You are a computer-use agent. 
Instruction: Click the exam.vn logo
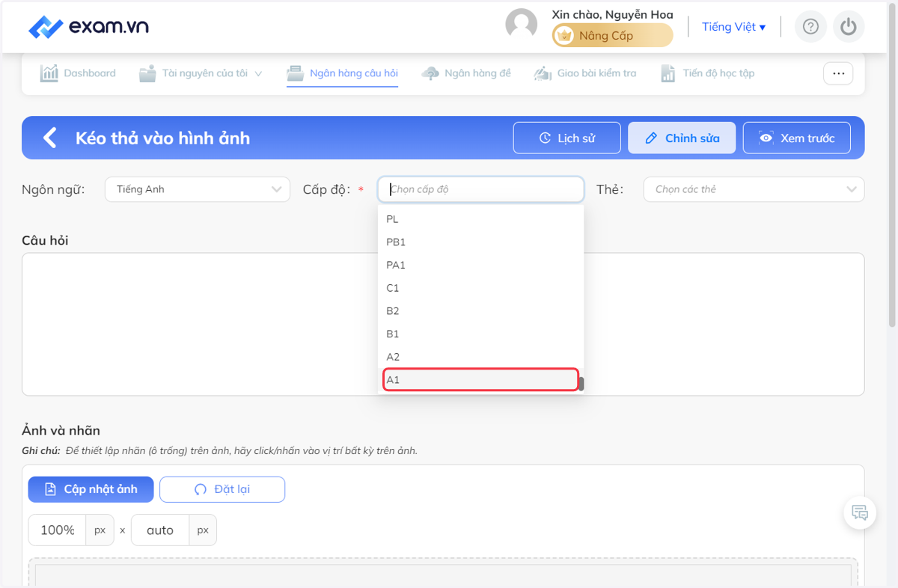pyautogui.click(x=88, y=27)
